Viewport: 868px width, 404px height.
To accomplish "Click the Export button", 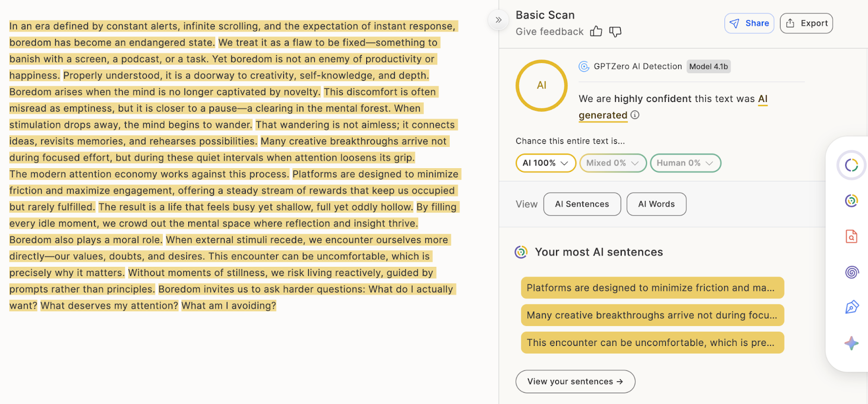I will point(806,23).
